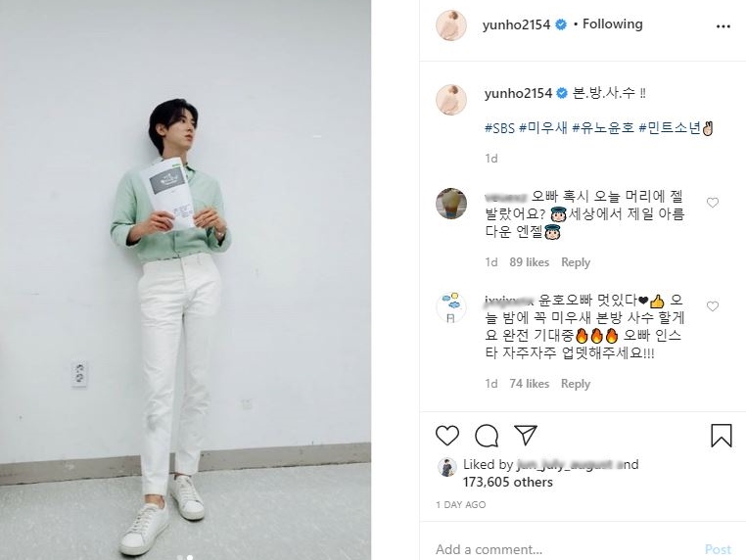Reply to the comment with 89 likes

[x=576, y=262]
